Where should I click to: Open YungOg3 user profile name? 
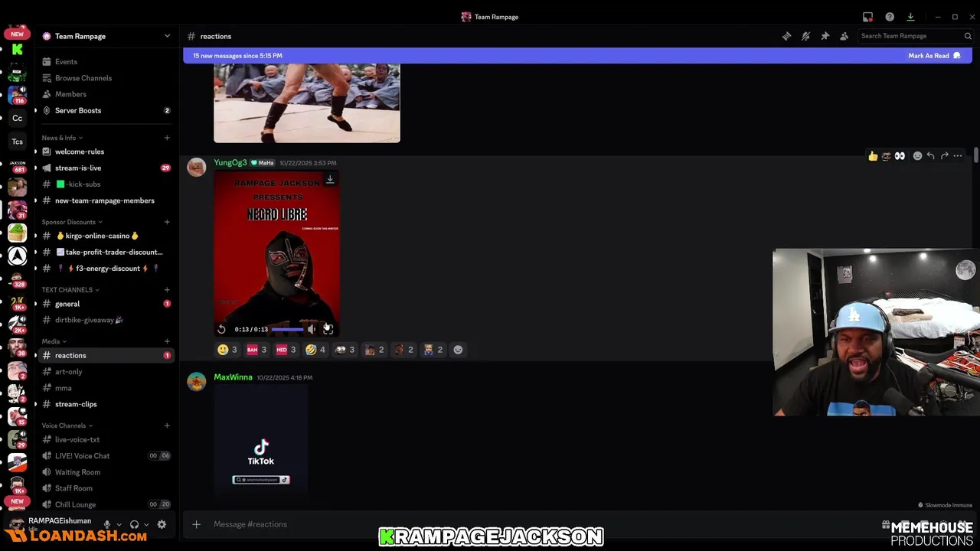[230, 162]
